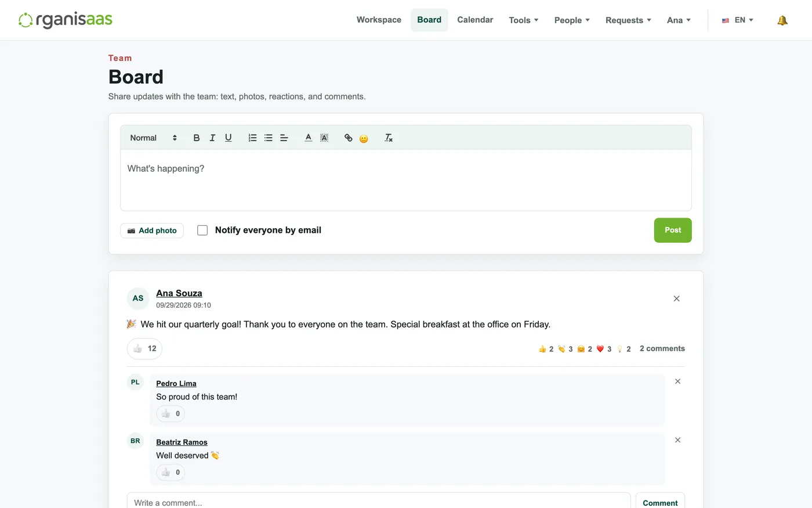
Task: Click the AS avatar of Ana Souza
Action: [x=138, y=298]
